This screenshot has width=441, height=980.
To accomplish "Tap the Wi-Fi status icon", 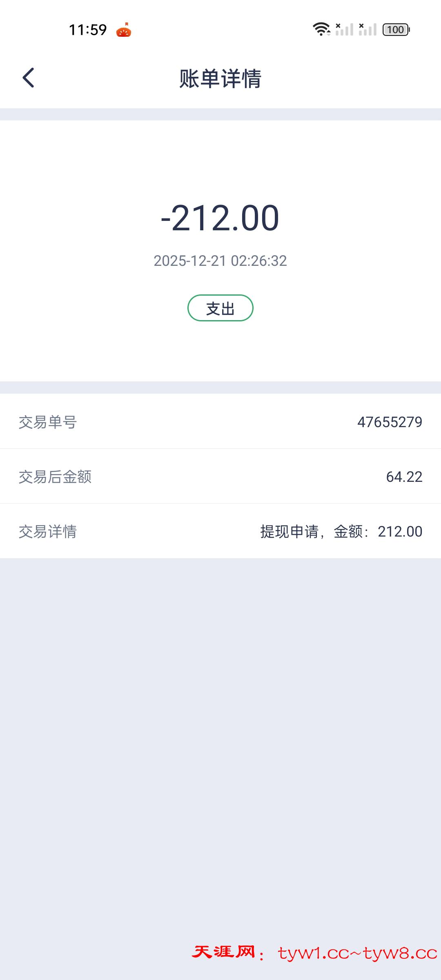I will (321, 29).
